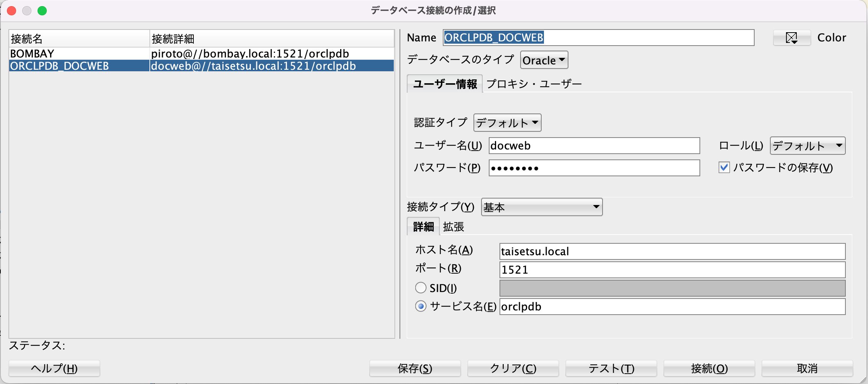Select the ユーザー情報 tab
This screenshot has width=868, height=384.
(445, 84)
